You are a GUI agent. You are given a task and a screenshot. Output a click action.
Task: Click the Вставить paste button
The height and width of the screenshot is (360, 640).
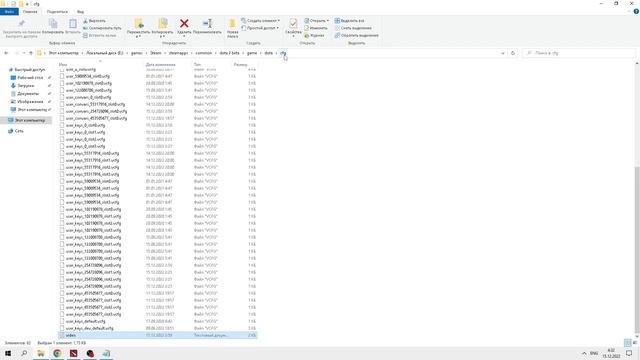73,27
